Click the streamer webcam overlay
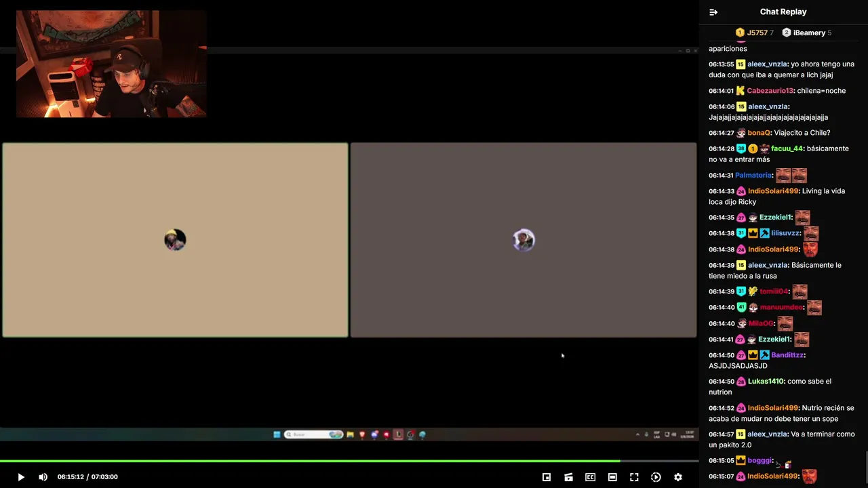This screenshot has height=488, width=868. point(111,64)
